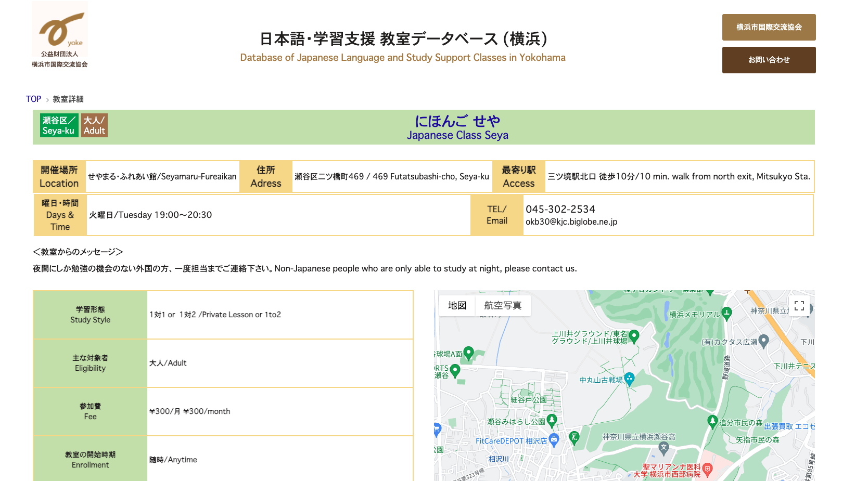Click the お問い合わせ contact button
The width and height of the screenshot is (868, 481).
(769, 60)
